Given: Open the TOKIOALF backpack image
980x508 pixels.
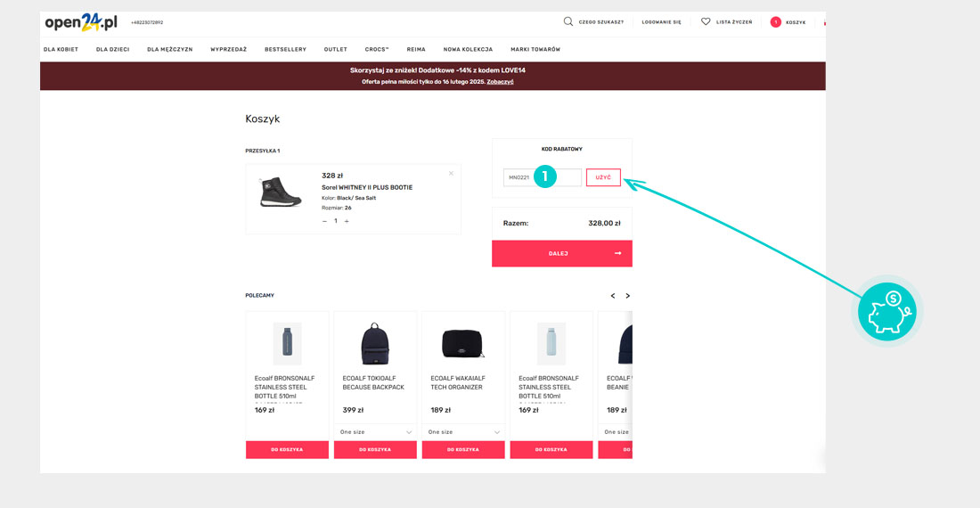Looking at the screenshot, I should (375, 344).
